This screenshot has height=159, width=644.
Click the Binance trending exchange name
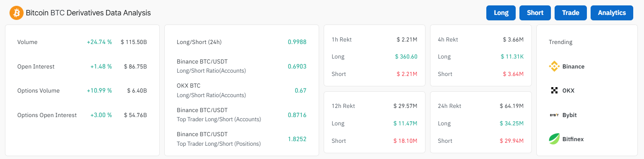[573, 66]
